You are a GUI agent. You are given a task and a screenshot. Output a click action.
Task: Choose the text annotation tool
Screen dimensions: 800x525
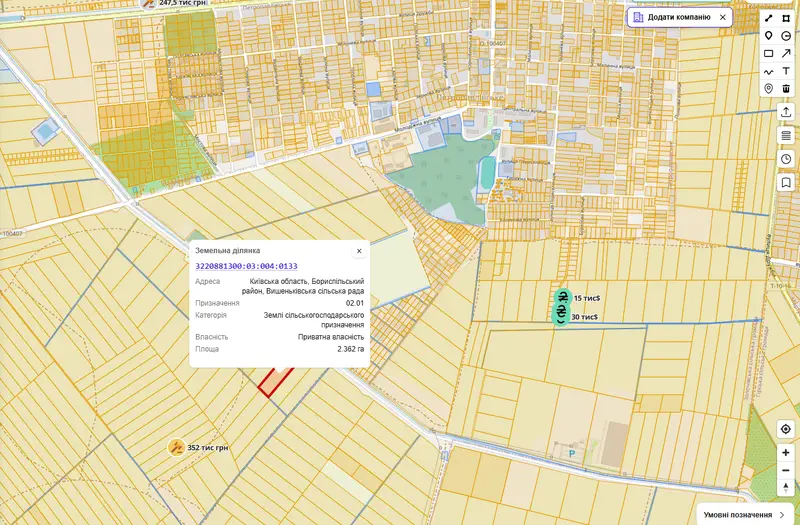786,71
